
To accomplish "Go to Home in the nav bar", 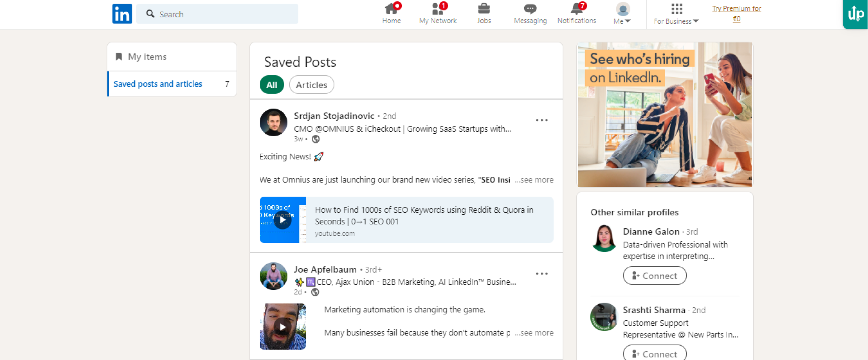I will [x=391, y=14].
